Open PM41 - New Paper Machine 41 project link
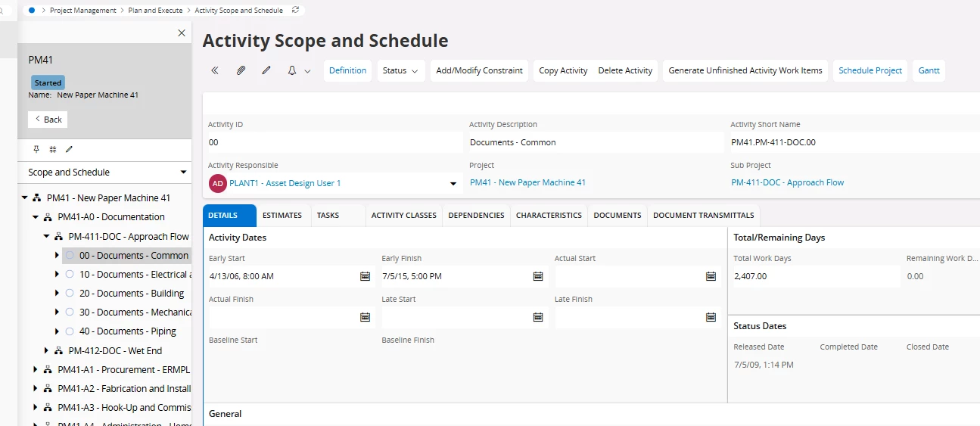The height and width of the screenshot is (426, 980). coord(528,182)
